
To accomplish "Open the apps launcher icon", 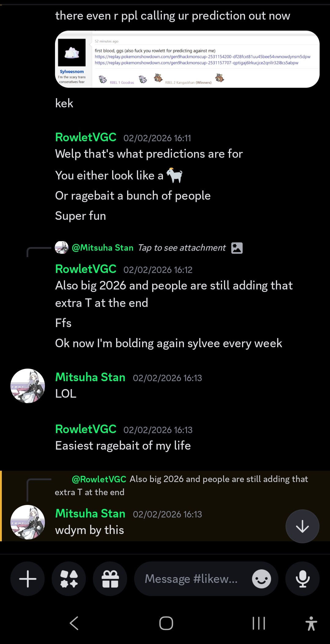I will pyautogui.click(x=69, y=579).
